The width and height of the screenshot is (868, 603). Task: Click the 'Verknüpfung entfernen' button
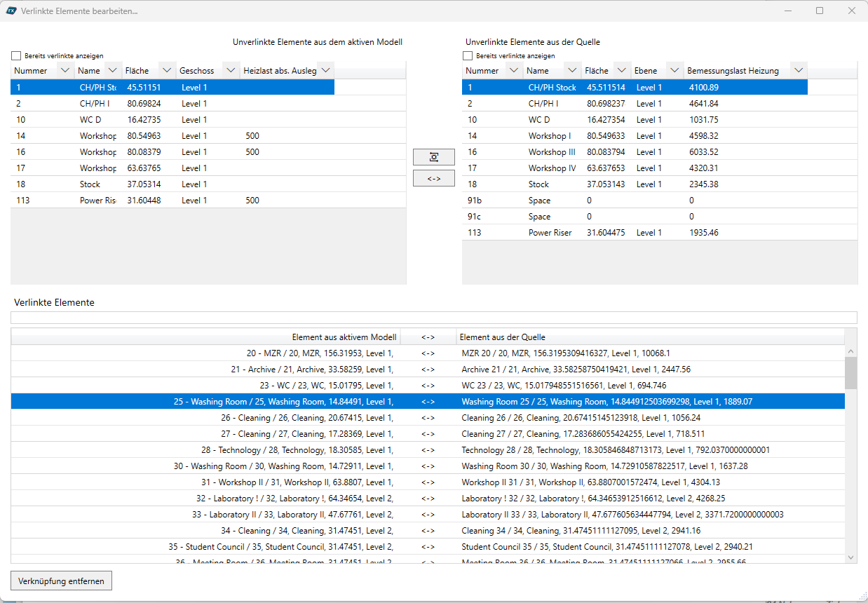coord(61,581)
